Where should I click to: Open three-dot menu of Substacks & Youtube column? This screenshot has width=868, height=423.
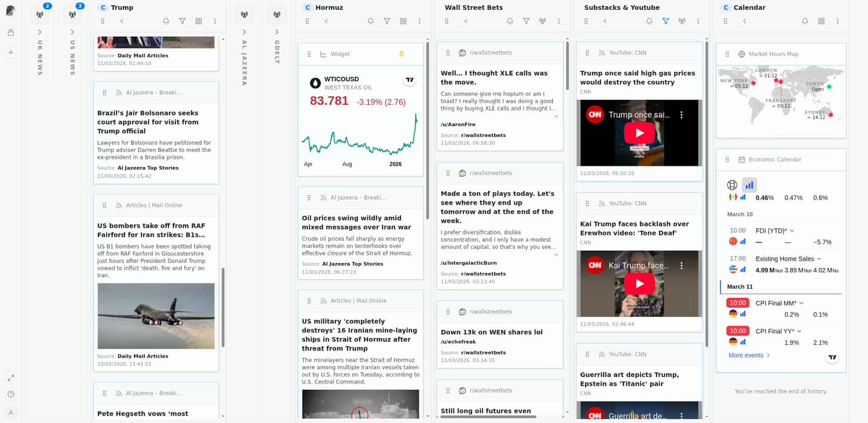click(699, 21)
